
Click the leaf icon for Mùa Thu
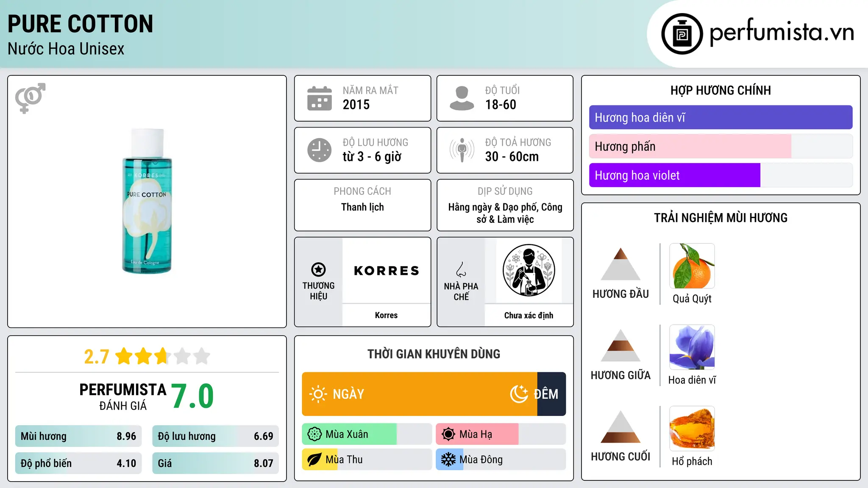(x=314, y=460)
